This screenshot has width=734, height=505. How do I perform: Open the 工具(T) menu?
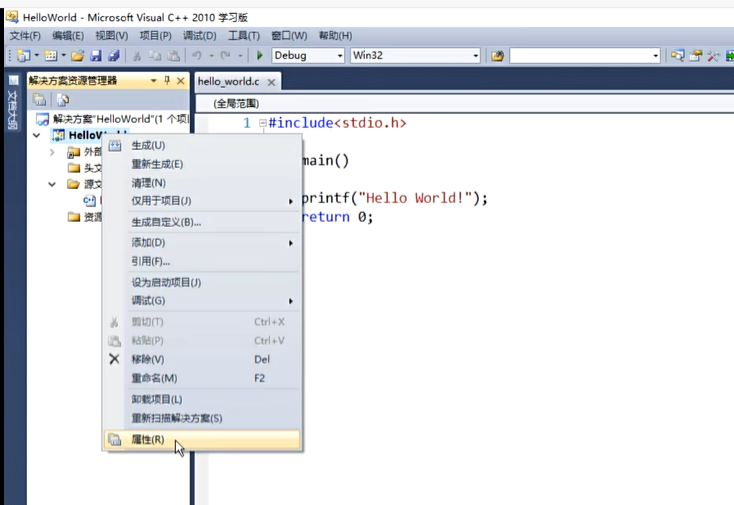pyautogui.click(x=243, y=36)
